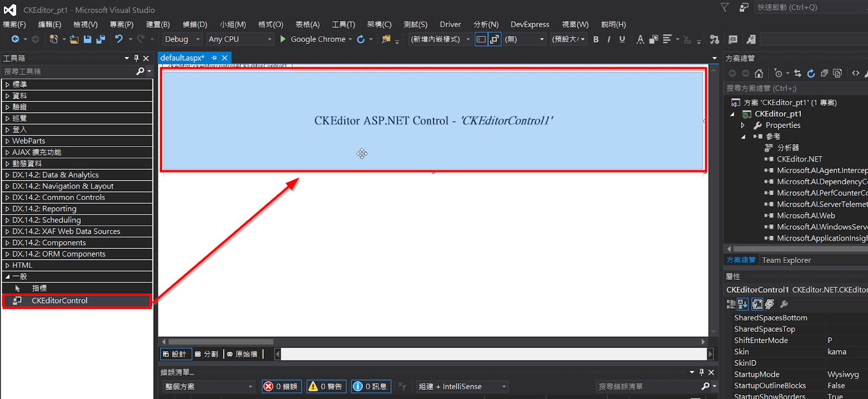Open the Debug configuration dropdown
This screenshot has height=399, width=868.
183,39
